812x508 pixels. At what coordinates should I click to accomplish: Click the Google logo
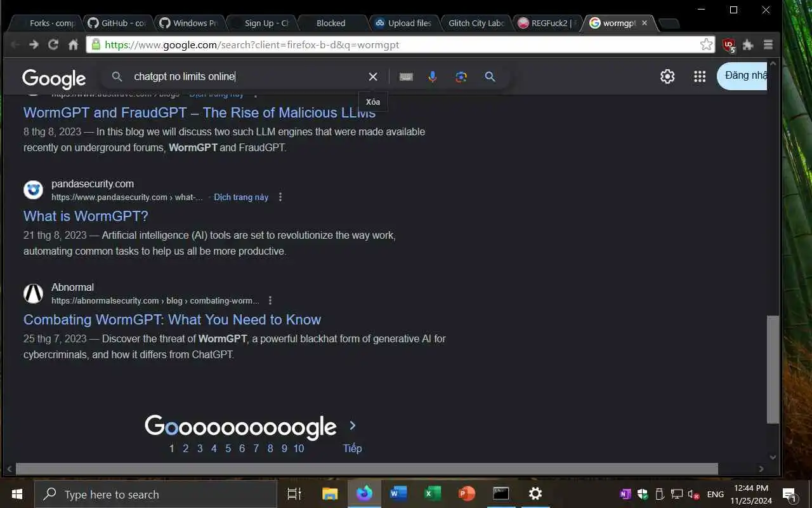tap(54, 78)
